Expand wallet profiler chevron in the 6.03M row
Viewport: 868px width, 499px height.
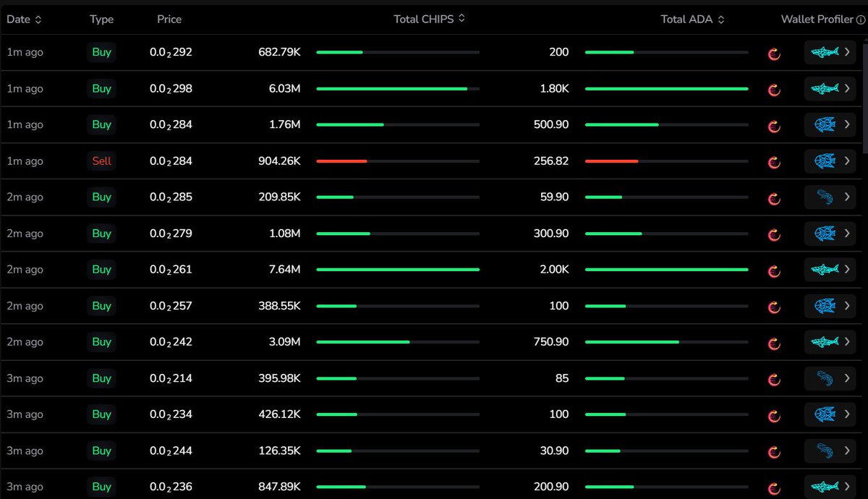click(x=848, y=88)
